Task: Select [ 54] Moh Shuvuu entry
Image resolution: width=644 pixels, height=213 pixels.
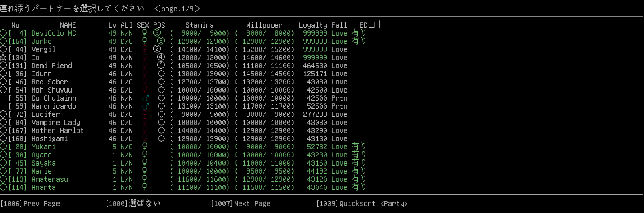Action: tap(40, 90)
